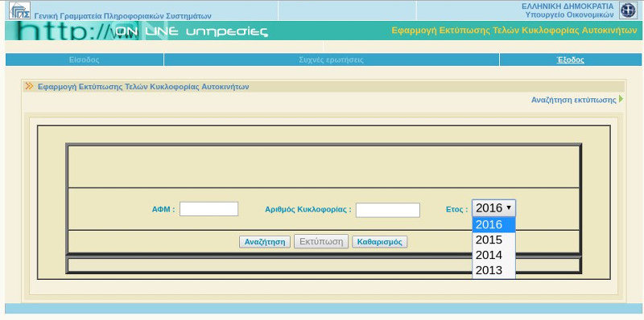Click the yellow Εφαρμογή Εκτύπωσης Τελών banner title
The width and height of the screenshot is (644, 320).
point(514,31)
